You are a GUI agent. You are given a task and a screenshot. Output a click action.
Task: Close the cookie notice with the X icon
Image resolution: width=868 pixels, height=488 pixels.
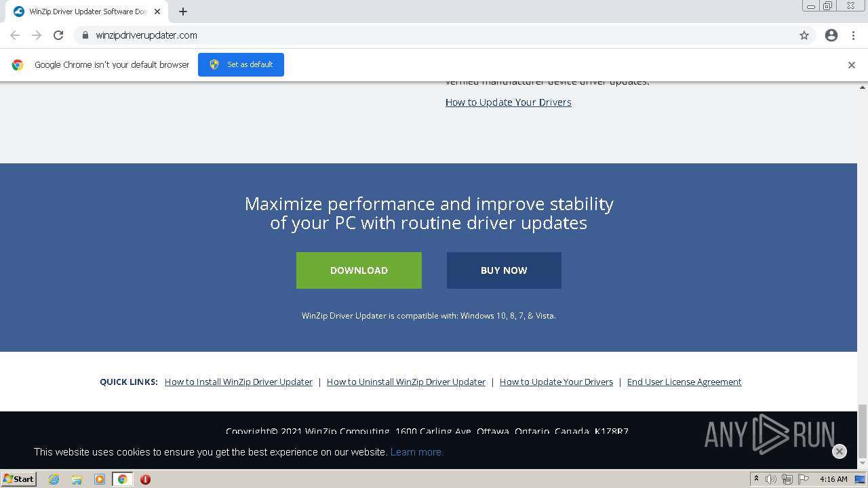point(840,451)
